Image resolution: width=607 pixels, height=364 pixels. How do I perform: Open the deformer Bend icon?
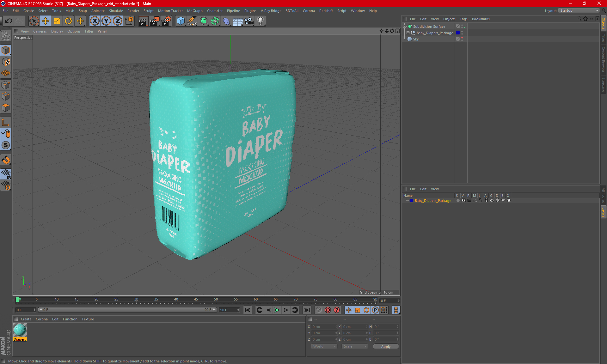pyautogui.click(x=226, y=21)
